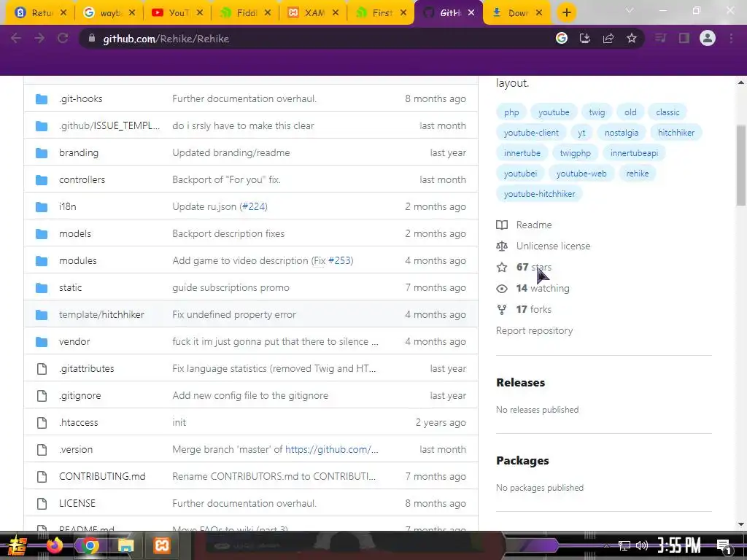Click the file icon next to .htaccess

(x=42, y=422)
